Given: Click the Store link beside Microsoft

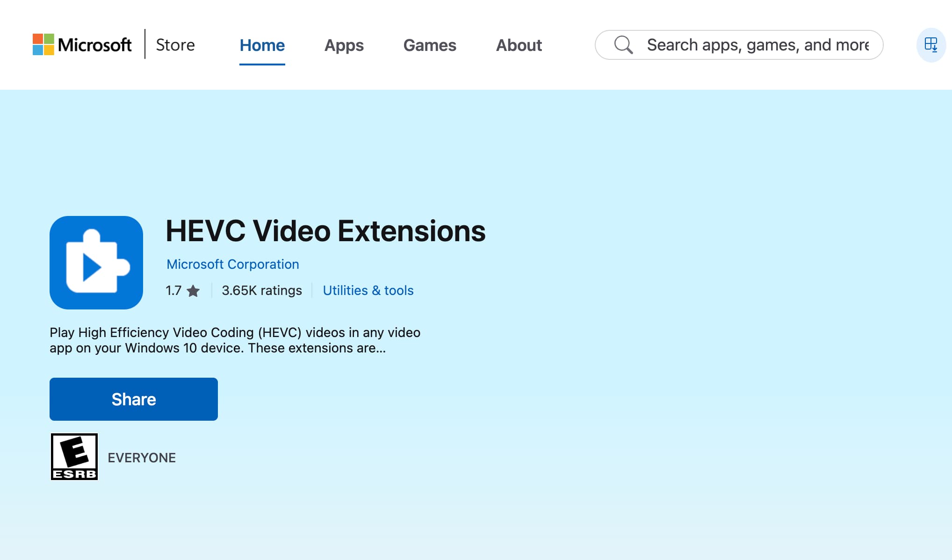Looking at the screenshot, I should (x=175, y=45).
